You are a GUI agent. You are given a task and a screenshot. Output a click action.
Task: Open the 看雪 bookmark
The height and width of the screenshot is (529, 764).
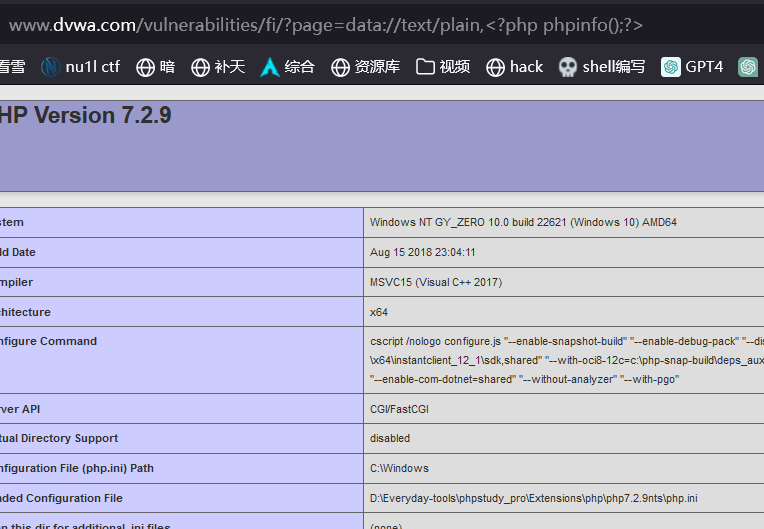[x=12, y=67]
